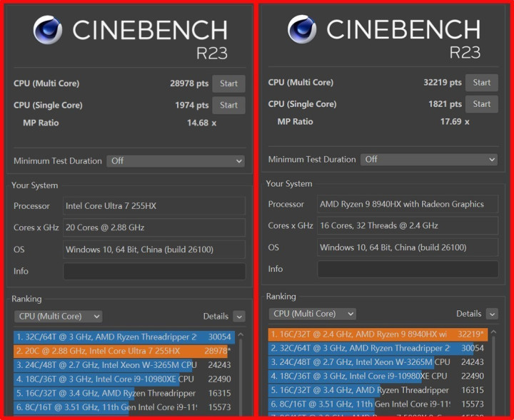Click Cinebench sphere logo in right window

coord(302,29)
